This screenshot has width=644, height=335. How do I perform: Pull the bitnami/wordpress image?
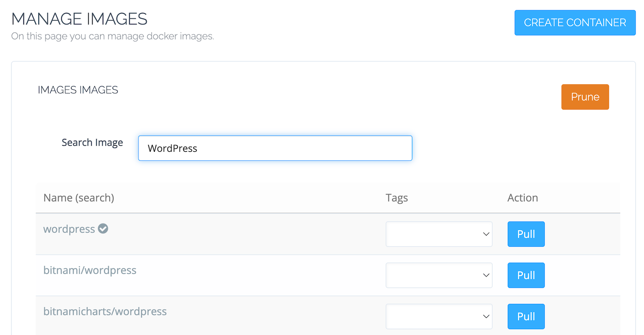click(x=526, y=275)
